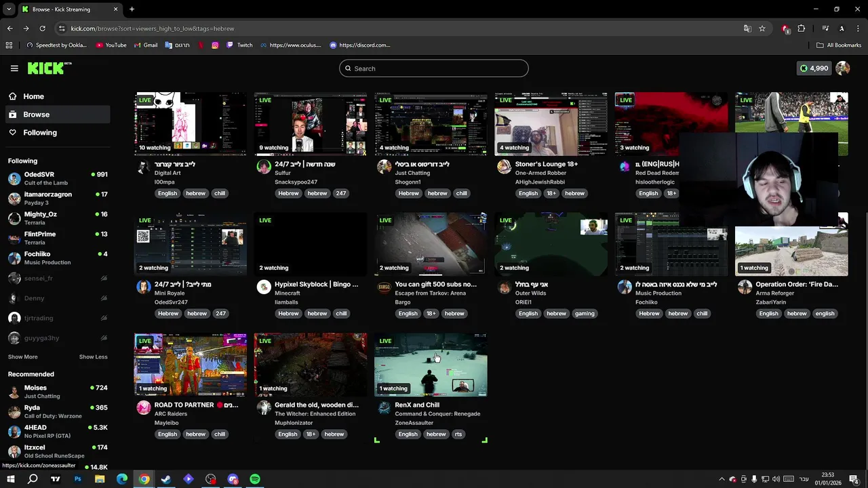The image size is (868, 488).
Task: Open Itzxcel recommended channel
Action: point(58,451)
